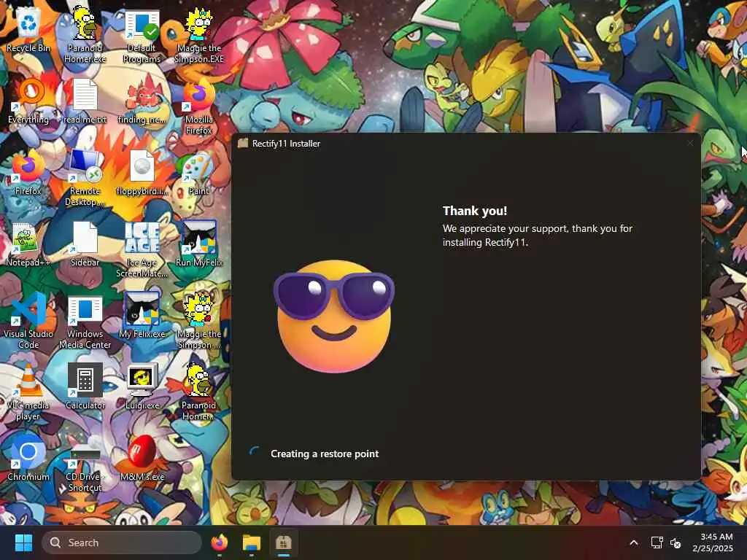This screenshot has width=747, height=560.
Task: Select the read me.txt file
Action: coord(85,101)
